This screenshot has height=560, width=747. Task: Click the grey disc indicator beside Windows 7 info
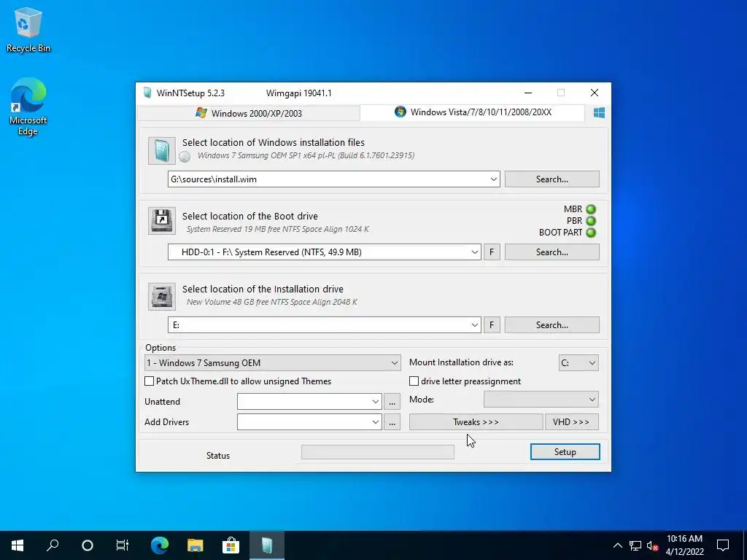[x=185, y=156]
